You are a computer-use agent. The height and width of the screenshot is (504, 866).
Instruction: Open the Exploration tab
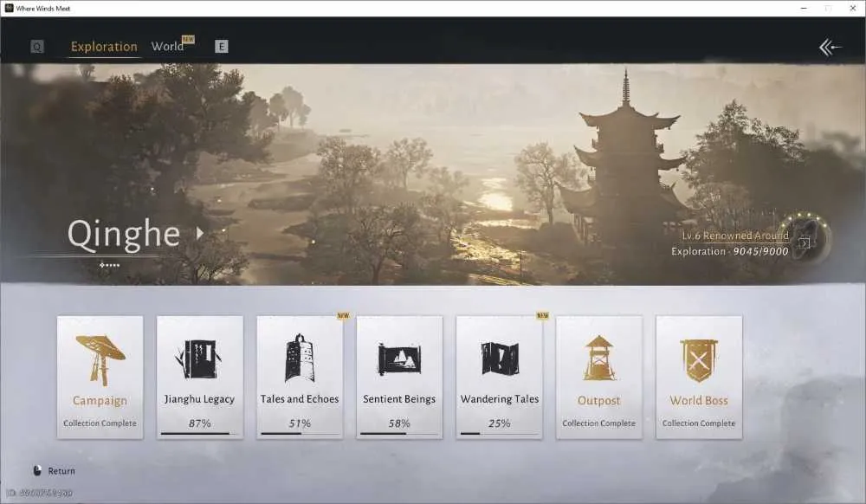[104, 47]
